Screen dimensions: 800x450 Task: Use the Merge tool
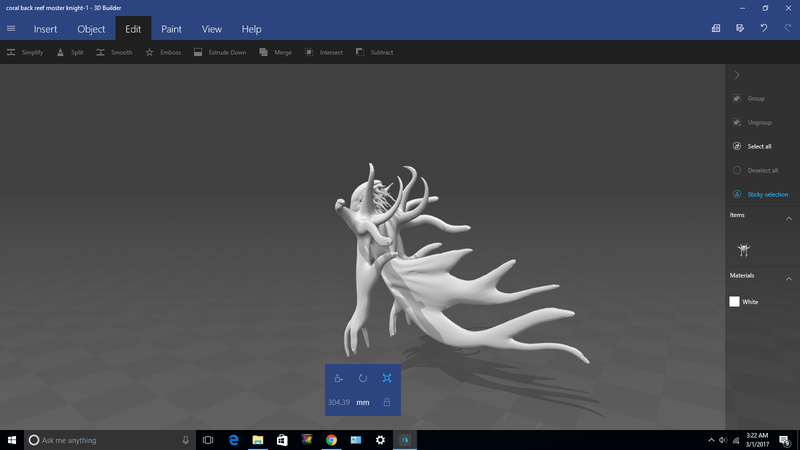pos(264,52)
